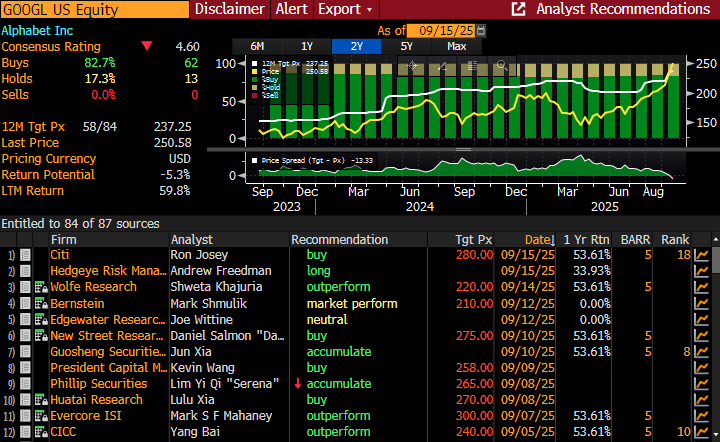Open research report icon for Bernstein
Viewport: 720px width, 442px height.
pyautogui.click(x=41, y=303)
